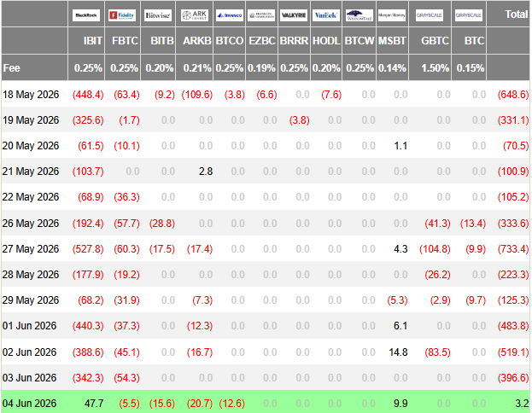This screenshot has height=413, width=532.
Task: Click the 14.8 MSBT inflow value
Action: [398, 352]
